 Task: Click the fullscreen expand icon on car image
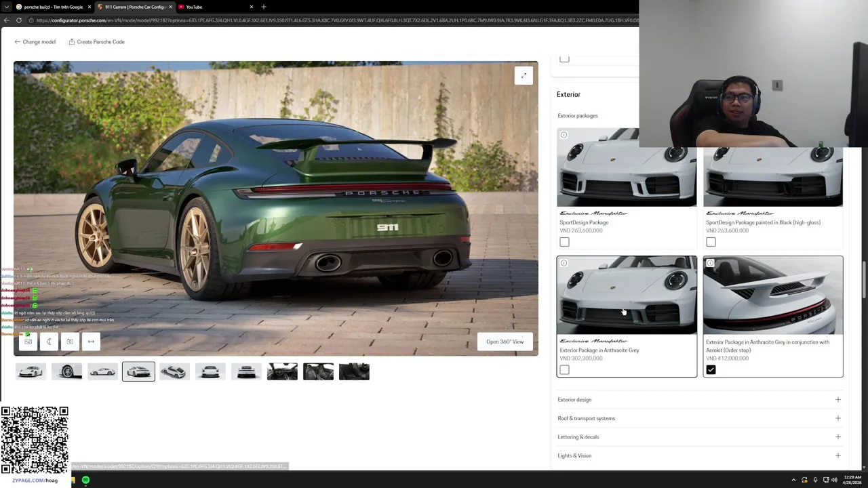524,76
